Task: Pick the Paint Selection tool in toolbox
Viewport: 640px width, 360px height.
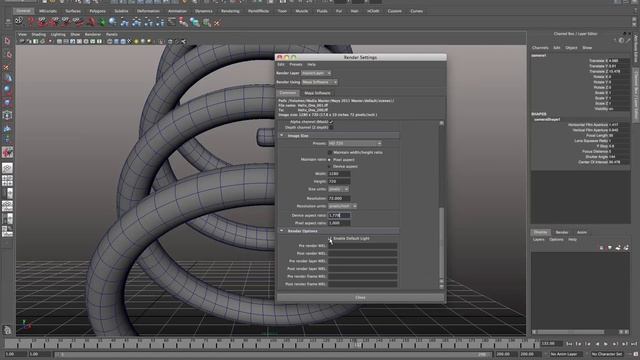Action: (x=7, y=67)
